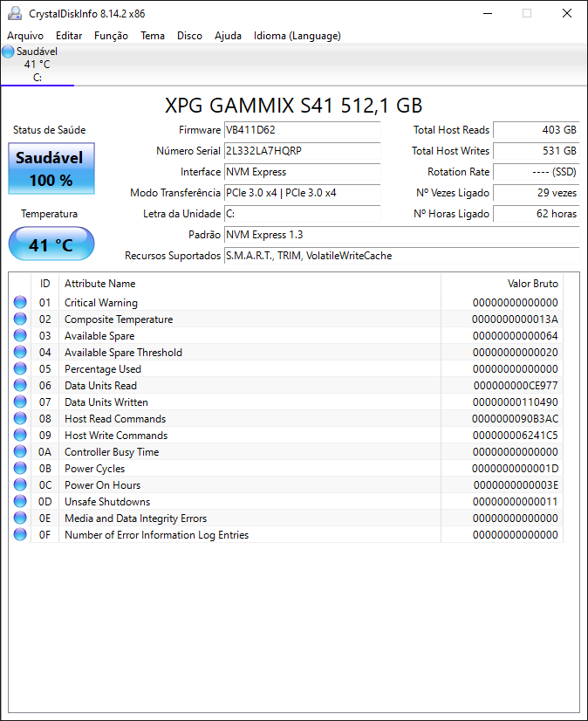Open the Ajuda menu
Viewport: 588px width, 721px height.
[228, 36]
